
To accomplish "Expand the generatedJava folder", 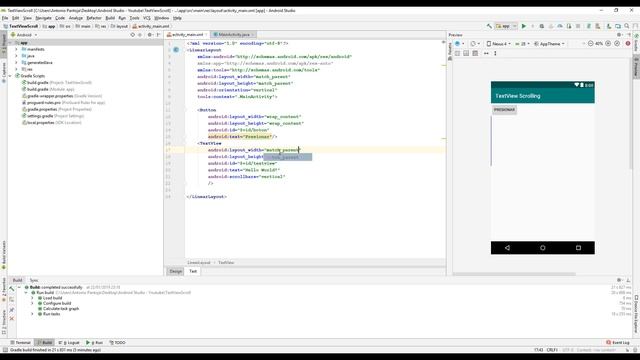I will point(16,63).
